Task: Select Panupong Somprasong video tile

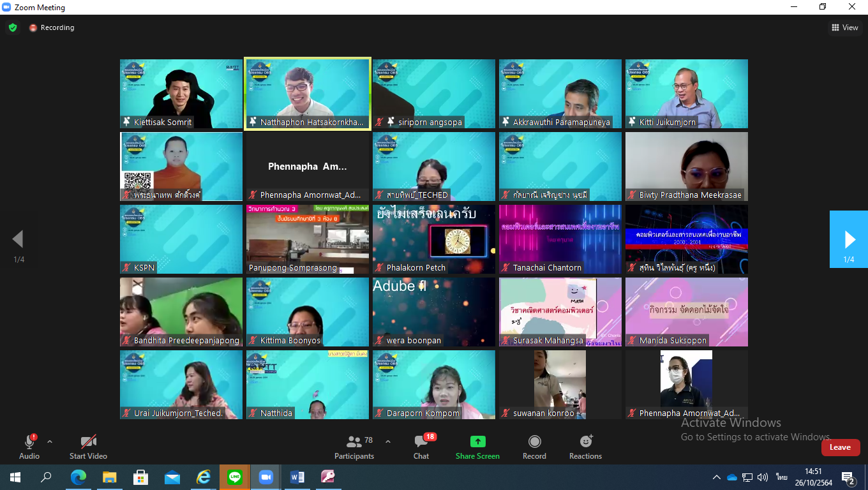Action: click(308, 239)
